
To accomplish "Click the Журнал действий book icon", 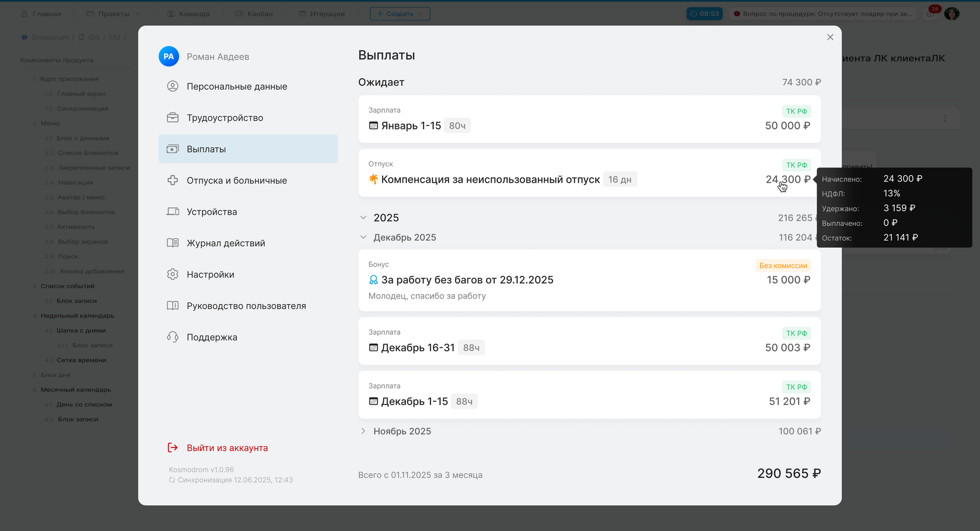I will [x=173, y=243].
